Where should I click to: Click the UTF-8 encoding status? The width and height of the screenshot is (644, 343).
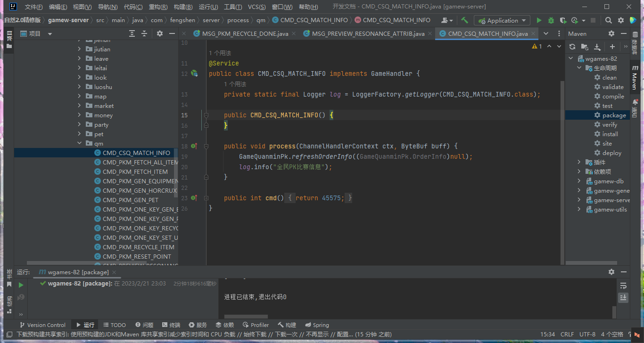587,334
